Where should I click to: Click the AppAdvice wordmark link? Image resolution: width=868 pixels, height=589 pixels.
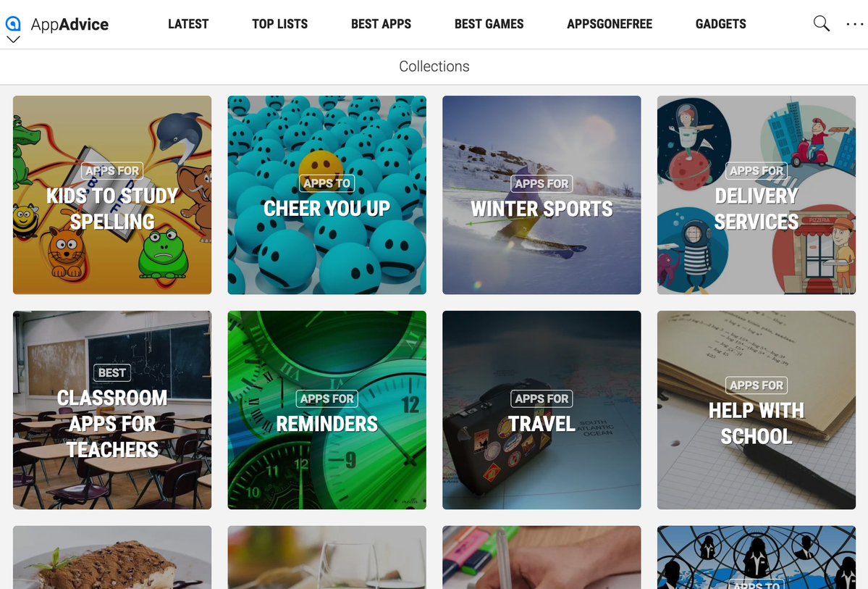coord(69,25)
